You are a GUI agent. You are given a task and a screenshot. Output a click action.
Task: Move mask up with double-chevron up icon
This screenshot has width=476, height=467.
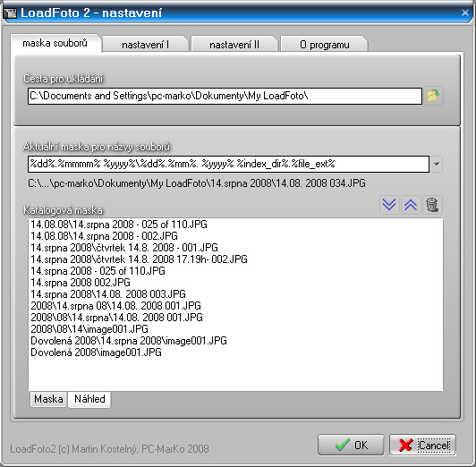click(x=411, y=205)
